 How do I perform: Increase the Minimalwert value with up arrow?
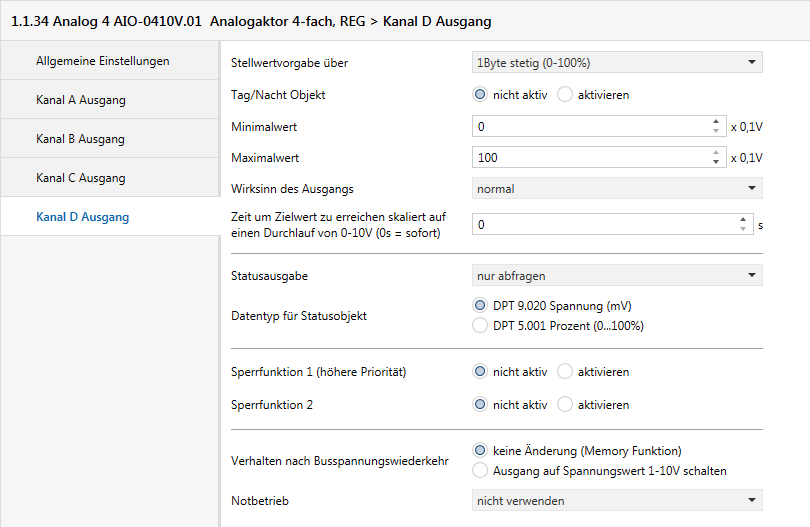click(x=716, y=122)
